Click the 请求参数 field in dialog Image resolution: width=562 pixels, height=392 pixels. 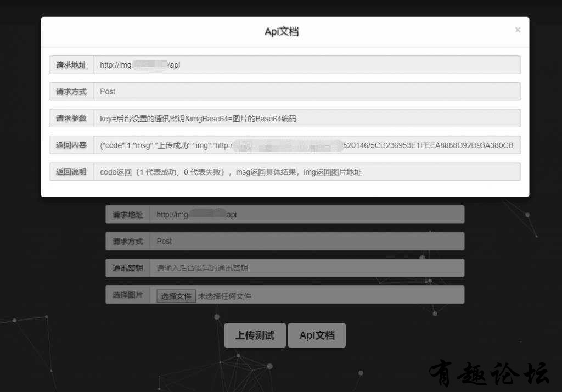click(307, 119)
